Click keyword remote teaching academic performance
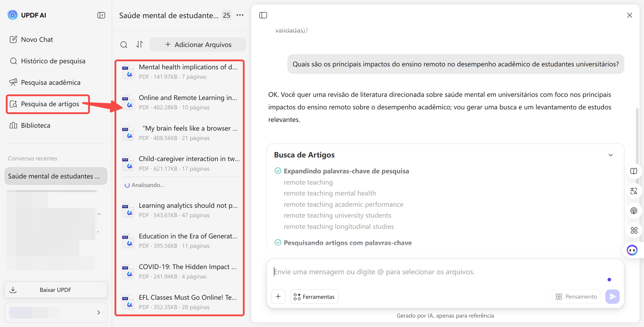 coord(343,204)
